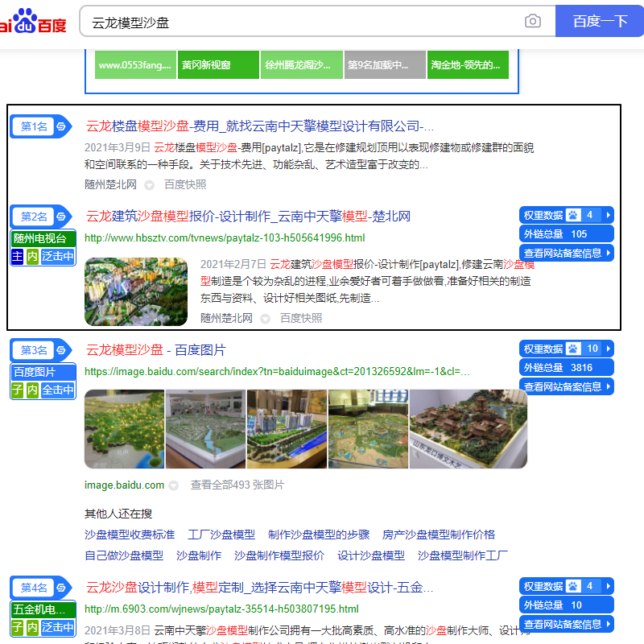The width and height of the screenshot is (644, 644).
Task: Click the camera image search icon
Action: pyautogui.click(x=532, y=21)
